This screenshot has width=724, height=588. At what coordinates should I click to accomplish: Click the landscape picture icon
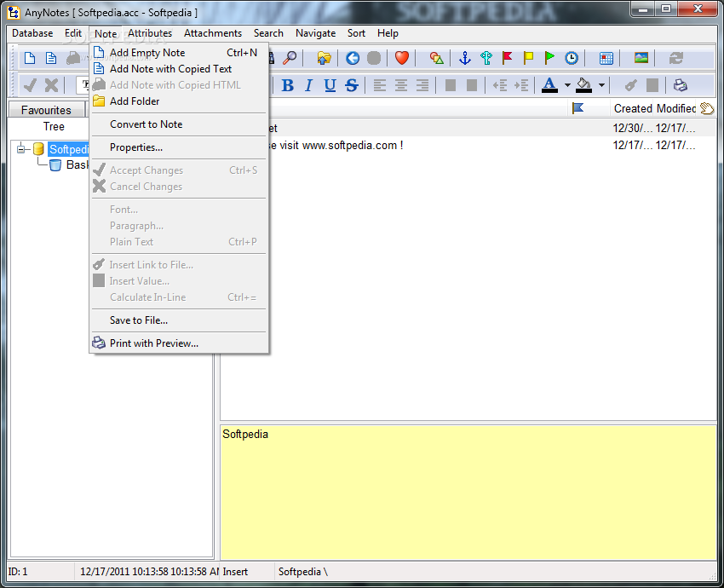pos(641,58)
